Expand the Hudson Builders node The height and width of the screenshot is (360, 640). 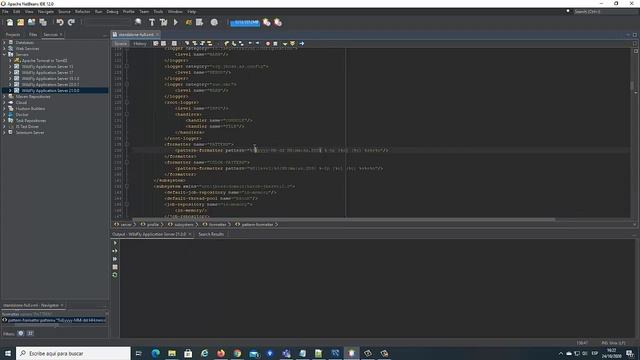pyautogui.click(x=4, y=109)
